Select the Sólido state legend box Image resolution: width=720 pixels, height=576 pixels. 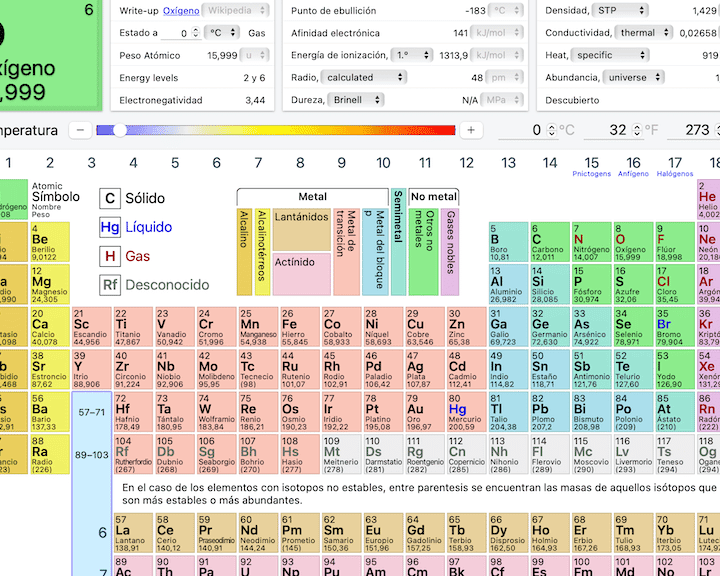point(111,198)
